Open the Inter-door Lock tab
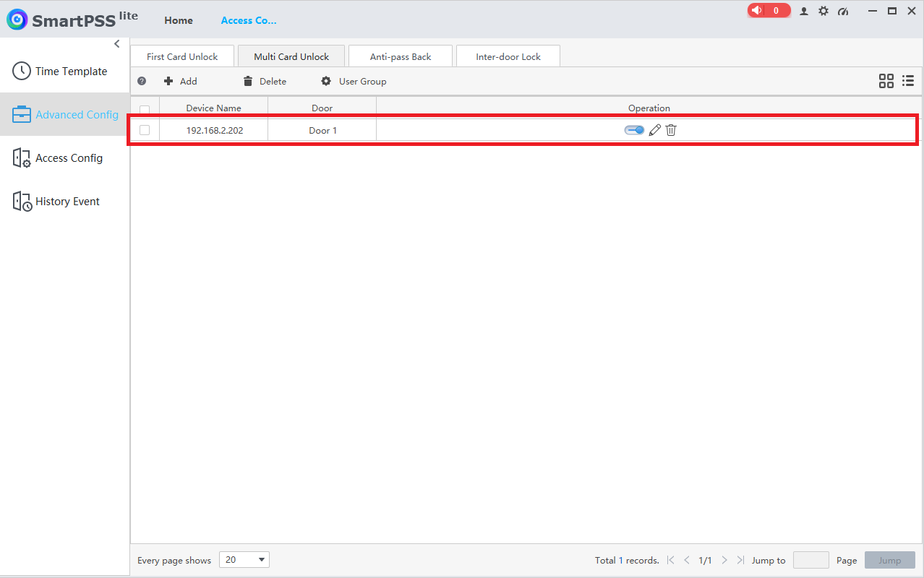 click(x=508, y=56)
